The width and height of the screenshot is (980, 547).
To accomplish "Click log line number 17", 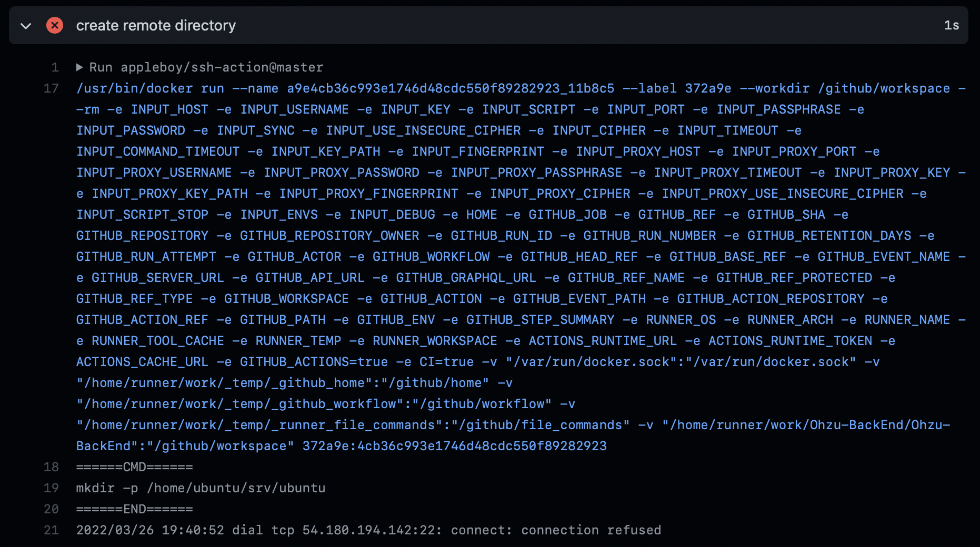I will [51, 88].
